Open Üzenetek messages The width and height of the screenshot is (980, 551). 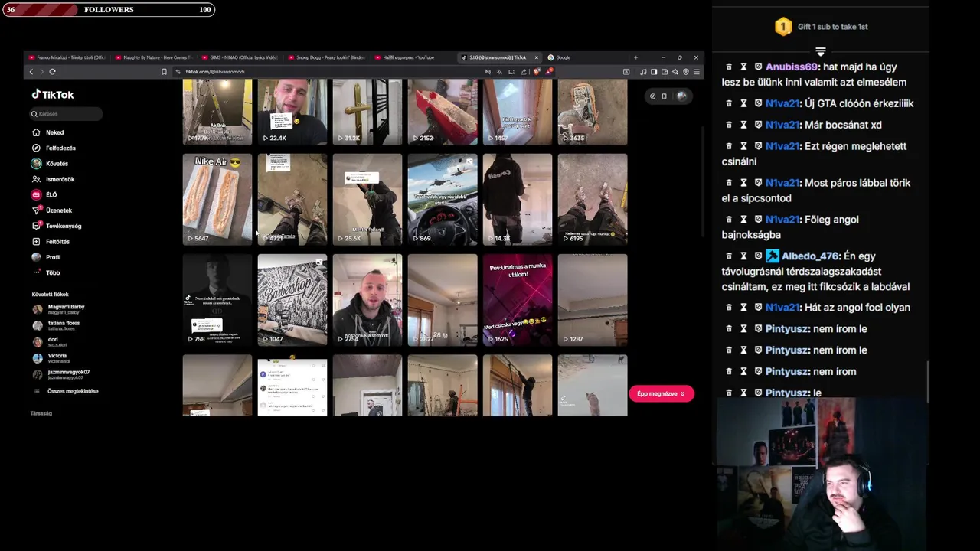(52, 210)
